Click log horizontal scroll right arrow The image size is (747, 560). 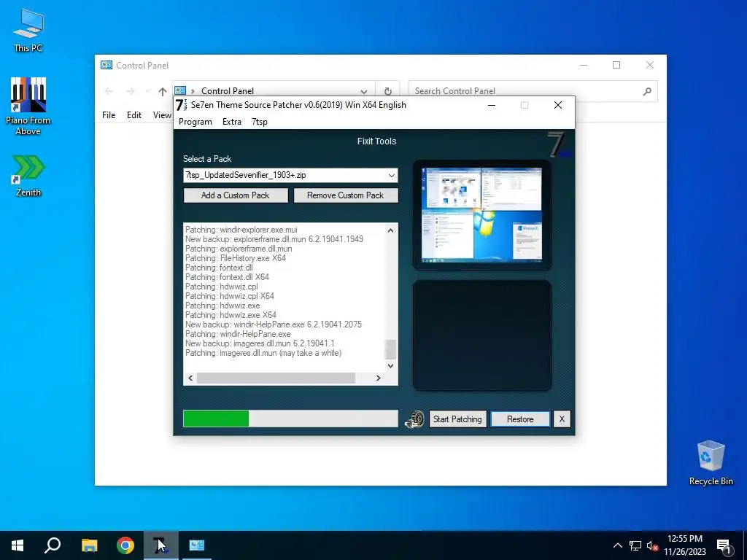(x=379, y=378)
